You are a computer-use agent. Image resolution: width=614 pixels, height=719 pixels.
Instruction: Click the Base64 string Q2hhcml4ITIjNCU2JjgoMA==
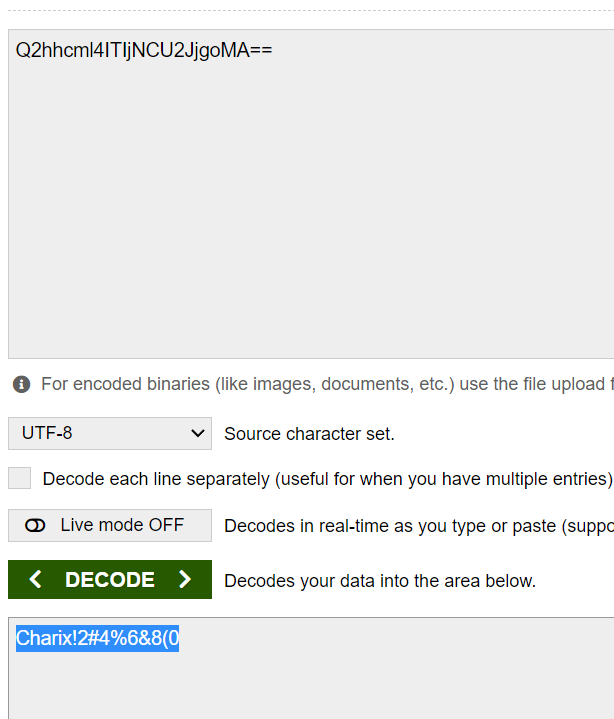tap(143, 51)
